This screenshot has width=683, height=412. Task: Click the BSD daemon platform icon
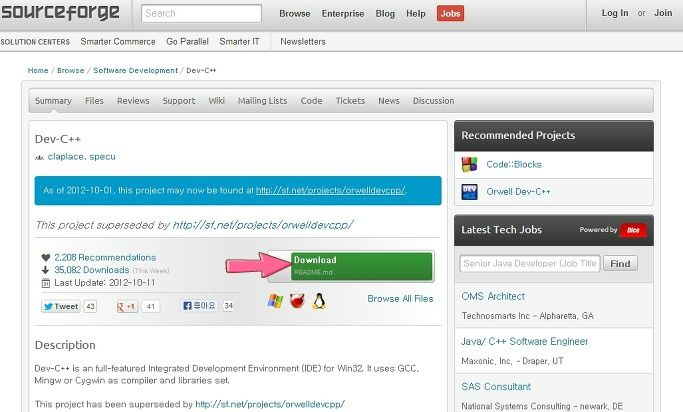tap(297, 301)
